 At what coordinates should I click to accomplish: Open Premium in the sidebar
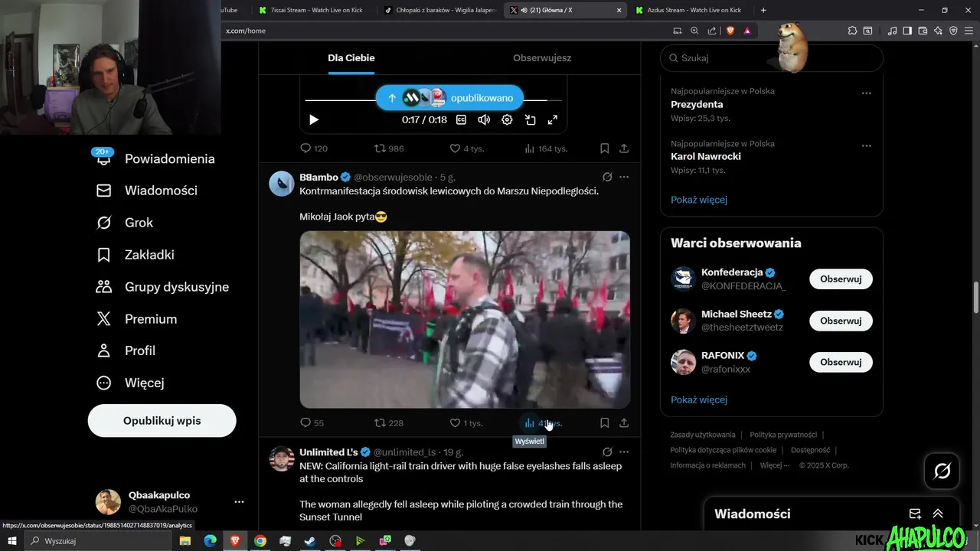tap(137, 319)
